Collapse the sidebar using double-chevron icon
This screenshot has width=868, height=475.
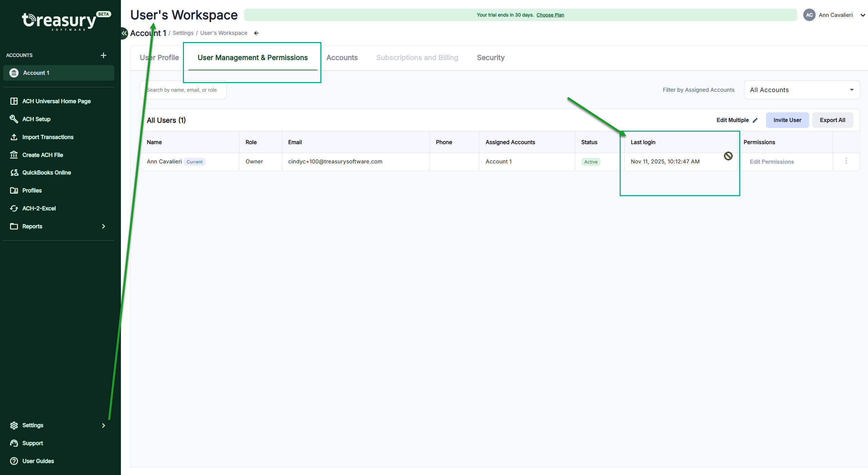point(124,33)
